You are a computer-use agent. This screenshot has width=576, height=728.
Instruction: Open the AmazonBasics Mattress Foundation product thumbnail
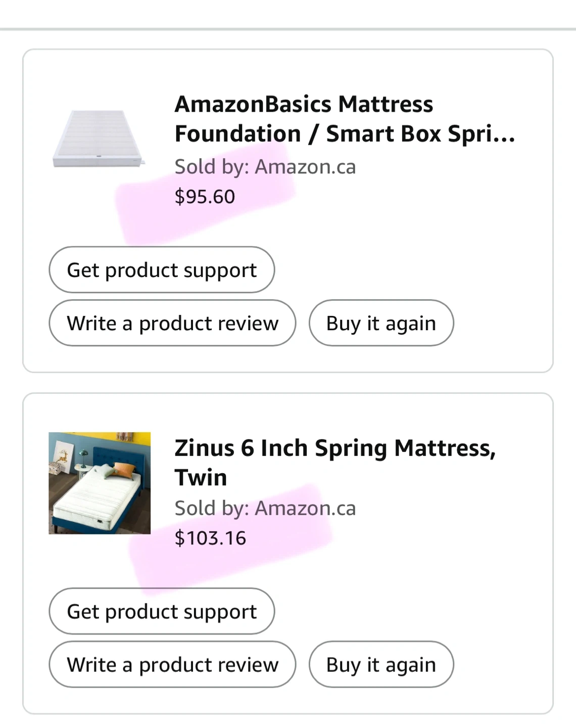(x=99, y=139)
